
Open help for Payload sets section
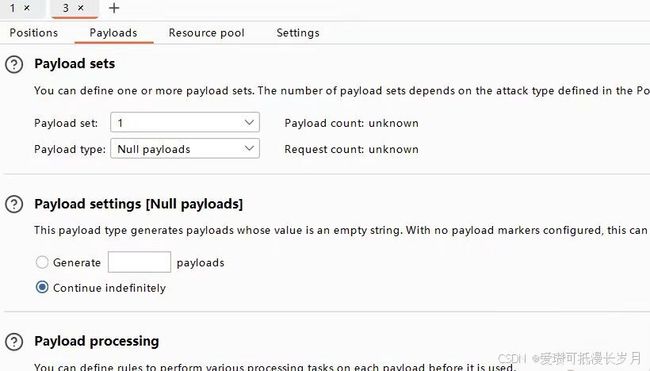click(14, 65)
